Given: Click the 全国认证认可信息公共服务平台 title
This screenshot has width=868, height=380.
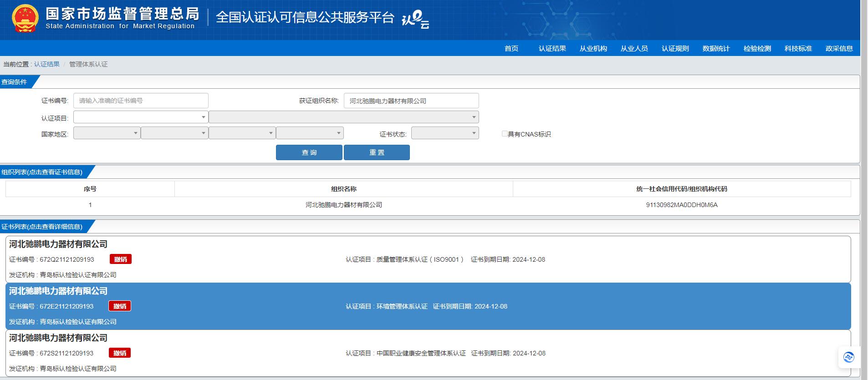Looking at the screenshot, I should [305, 17].
